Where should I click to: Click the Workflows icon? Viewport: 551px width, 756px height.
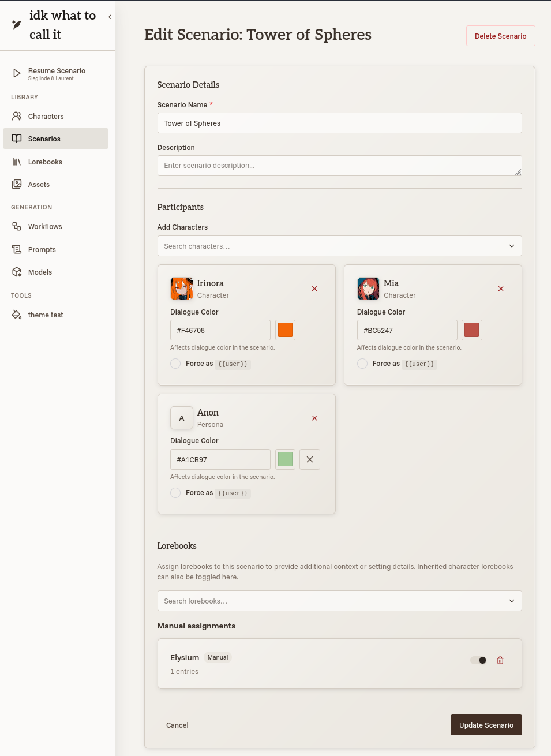click(17, 226)
